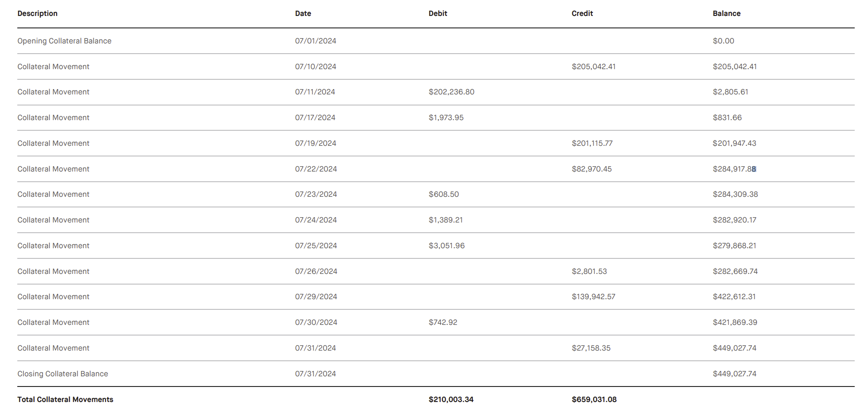Click the Description column header
Viewport: 868px width, 406px height.
(x=38, y=13)
